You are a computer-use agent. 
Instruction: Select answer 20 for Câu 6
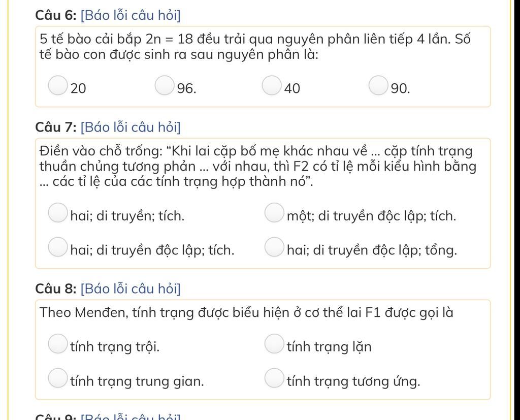(58, 86)
